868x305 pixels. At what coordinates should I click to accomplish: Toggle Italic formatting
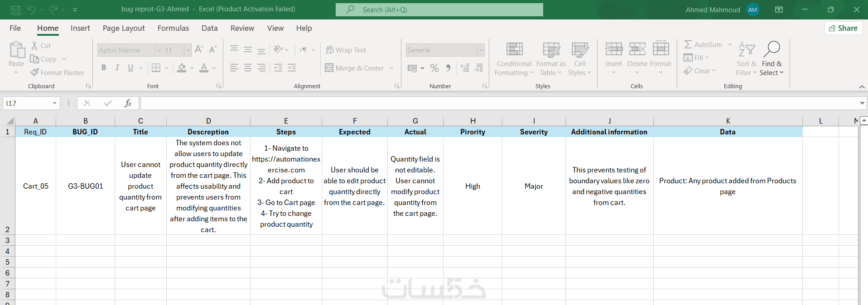[x=117, y=68]
